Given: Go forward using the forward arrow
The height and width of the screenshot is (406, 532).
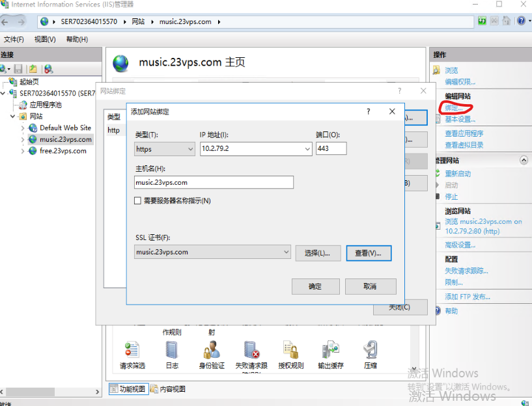Looking at the screenshot, I should point(21,22).
